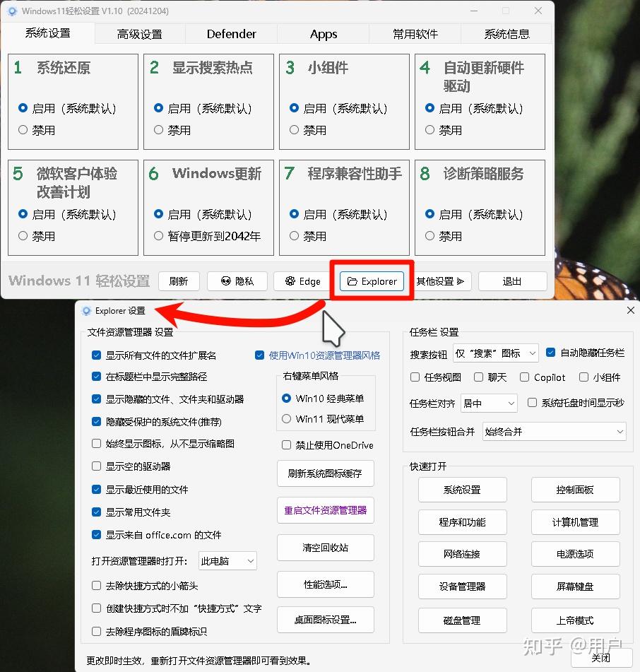Open the Explorer settings button
640x672 pixels.
coord(372,281)
